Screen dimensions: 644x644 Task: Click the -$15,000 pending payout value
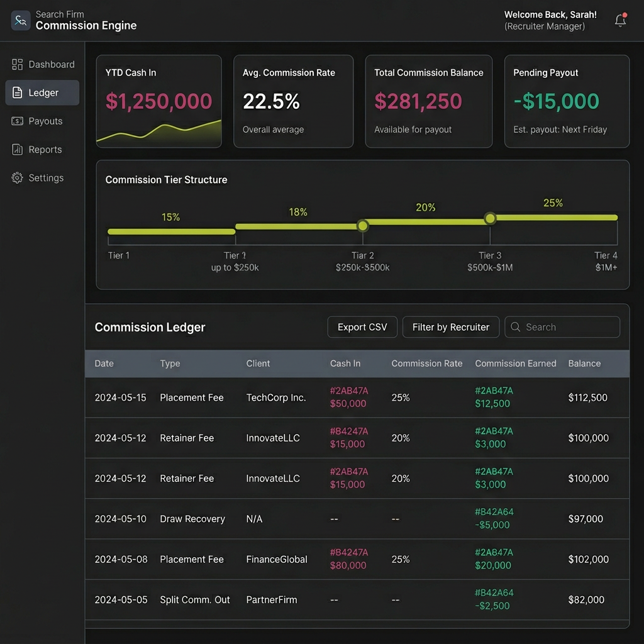pos(556,101)
